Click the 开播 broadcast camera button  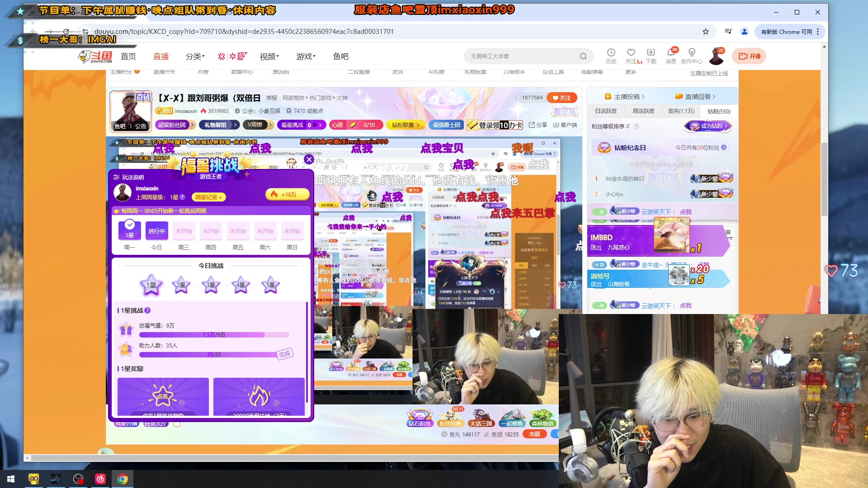(749, 56)
